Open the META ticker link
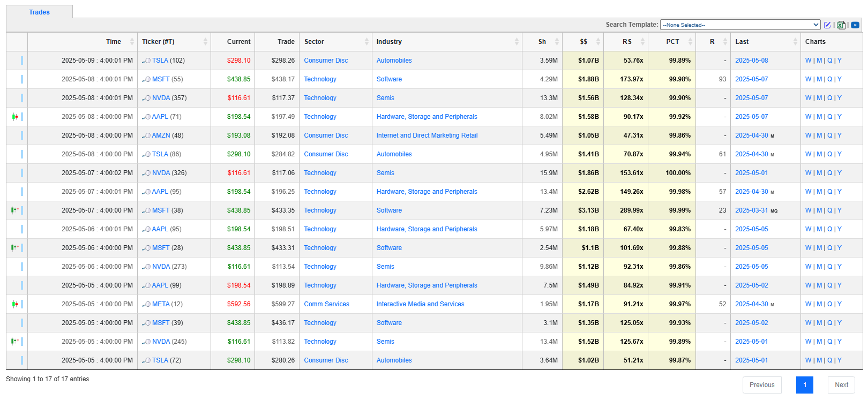 (161, 304)
